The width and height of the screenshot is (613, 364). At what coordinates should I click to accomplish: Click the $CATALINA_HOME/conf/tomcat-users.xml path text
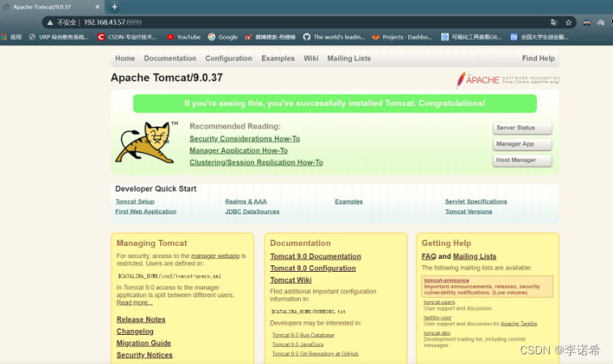pyautogui.click(x=169, y=276)
